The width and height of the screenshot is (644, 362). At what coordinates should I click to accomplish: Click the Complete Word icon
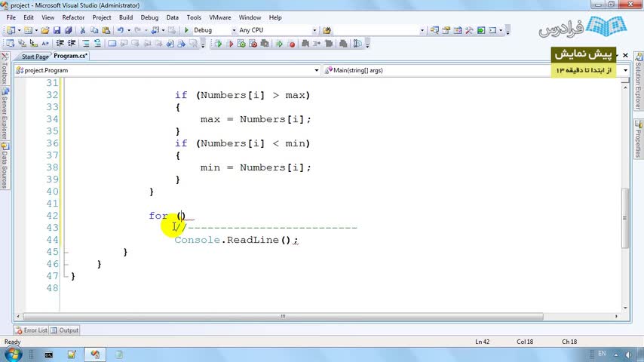coord(44,44)
